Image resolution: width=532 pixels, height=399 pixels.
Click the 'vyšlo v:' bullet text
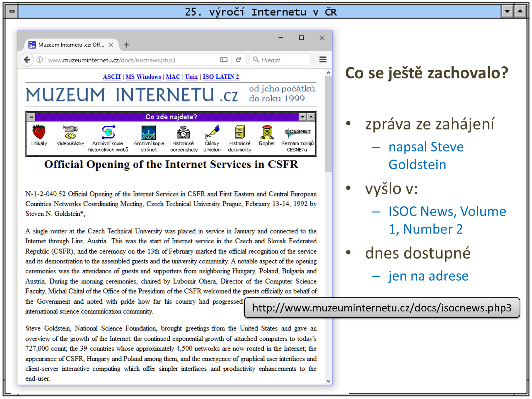coord(392,188)
